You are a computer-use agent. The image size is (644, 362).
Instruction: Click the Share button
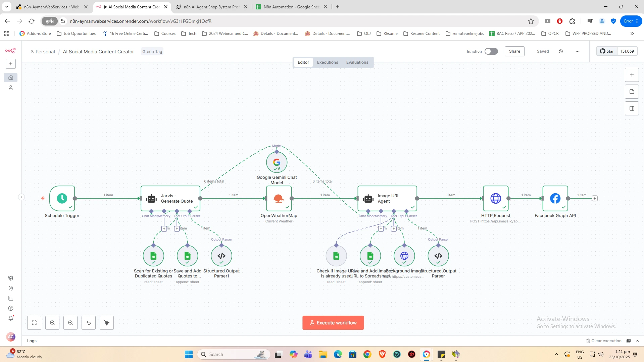[514, 51]
